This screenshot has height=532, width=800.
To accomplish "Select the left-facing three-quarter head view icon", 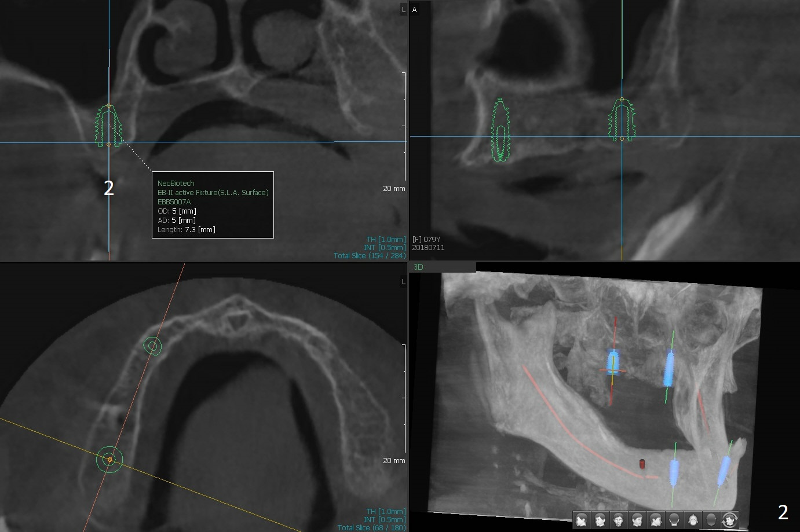I will (x=600, y=520).
